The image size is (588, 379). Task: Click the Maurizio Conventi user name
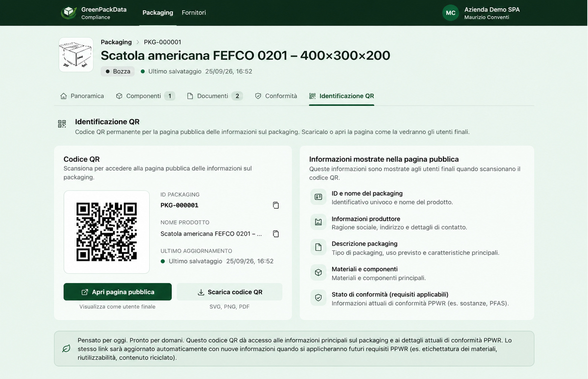[x=487, y=17]
